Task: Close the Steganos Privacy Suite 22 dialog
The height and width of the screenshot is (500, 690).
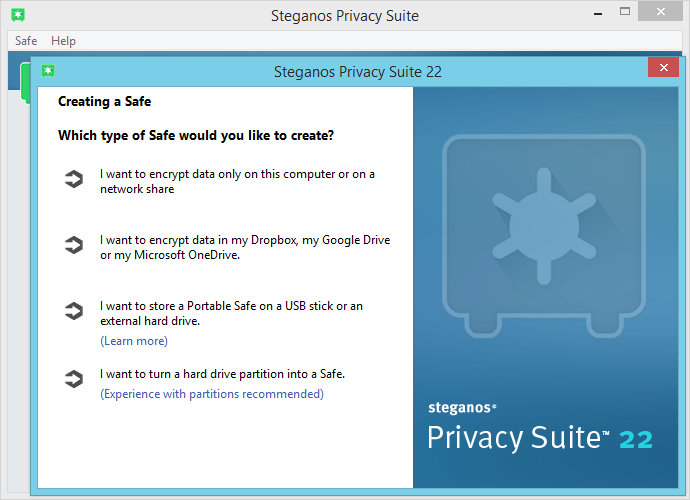Action: click(x=663, y=68)
